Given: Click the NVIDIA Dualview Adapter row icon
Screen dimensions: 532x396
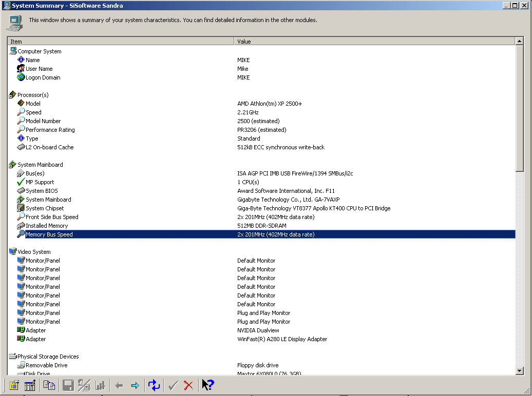Looking at the screenshot, I should (21, 330).
